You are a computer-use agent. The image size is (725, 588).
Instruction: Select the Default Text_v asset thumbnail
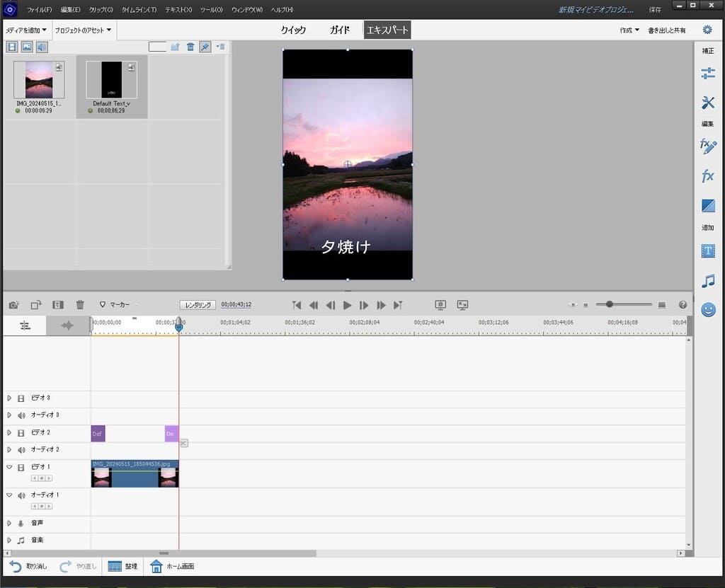pyautogui.click(x=111, y=80)
